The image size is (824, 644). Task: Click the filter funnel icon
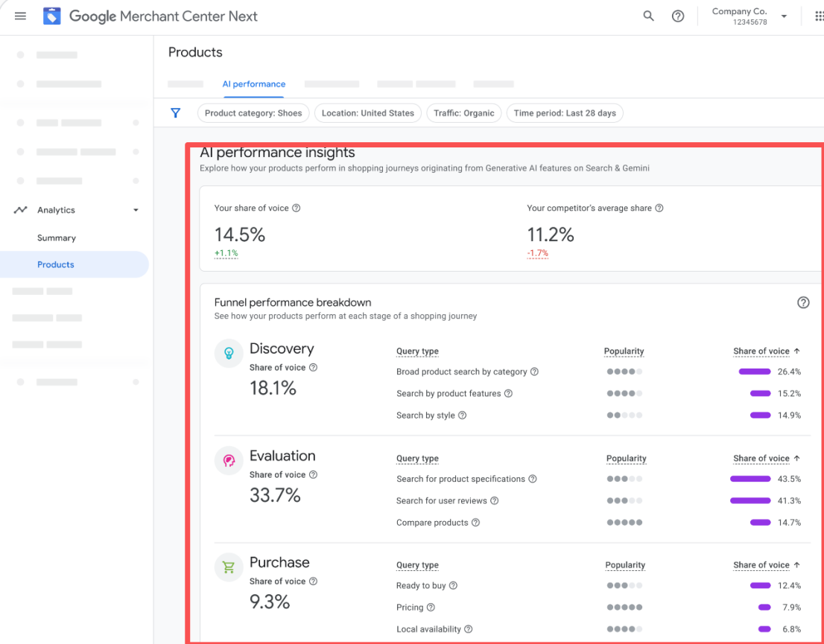[176, 113]
